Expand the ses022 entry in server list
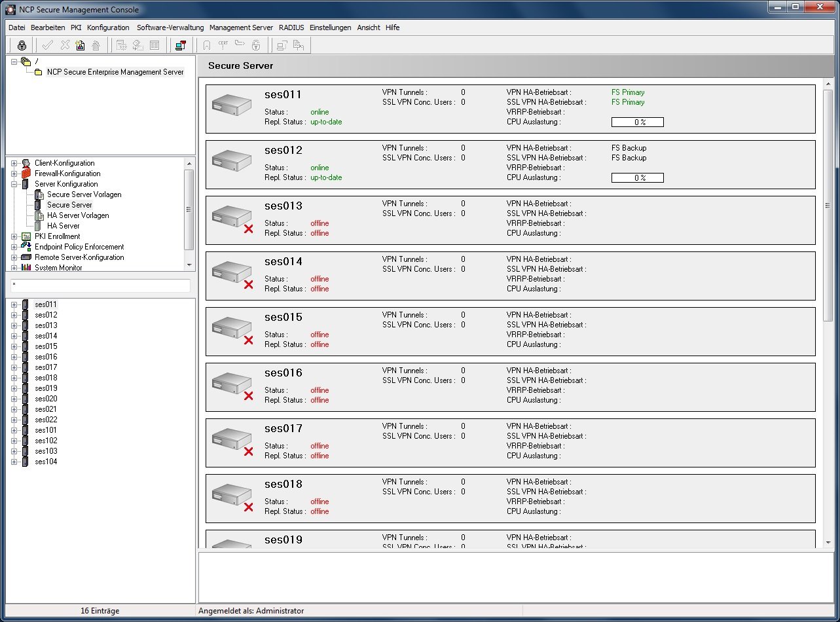The height and width of the screenshot is (622, 840). point(14,420)
